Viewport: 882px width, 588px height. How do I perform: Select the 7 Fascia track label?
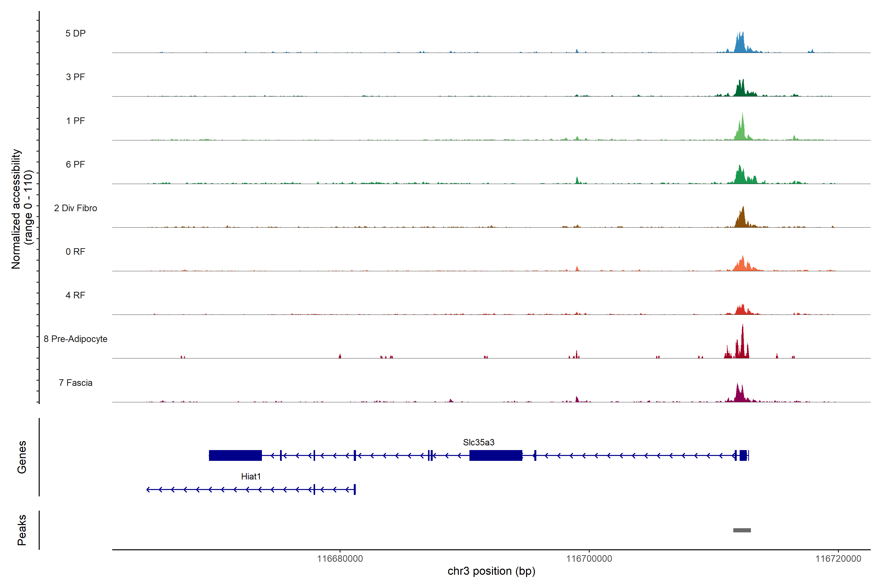click(x=75, y=382)
